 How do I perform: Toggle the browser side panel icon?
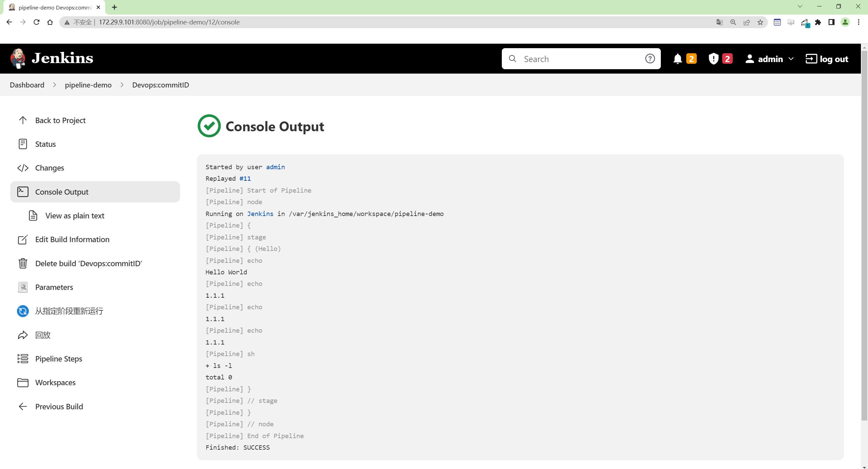click(x=831, y=22)
